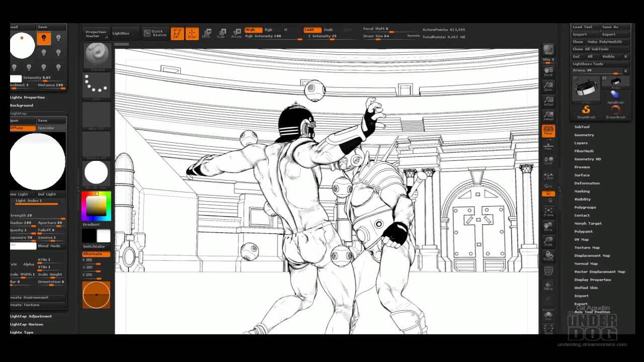Toggle the orange active light bulb
Viewport: 644px width, 362px height.
44,38
